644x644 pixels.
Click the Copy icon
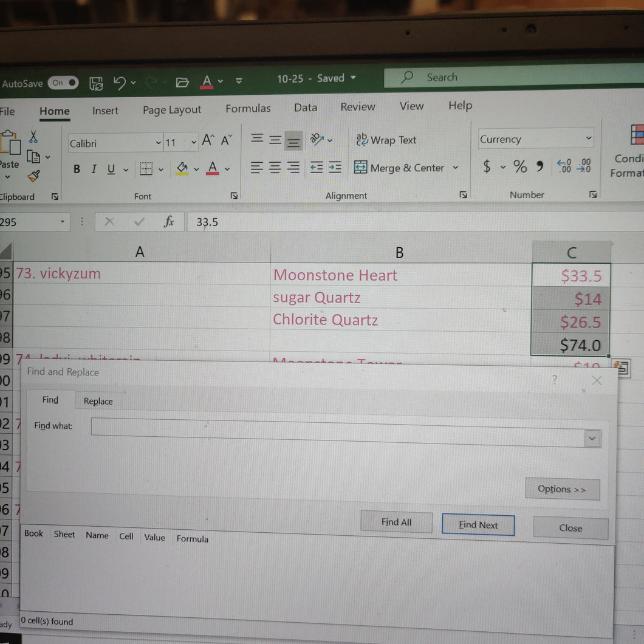coord(33,157)
